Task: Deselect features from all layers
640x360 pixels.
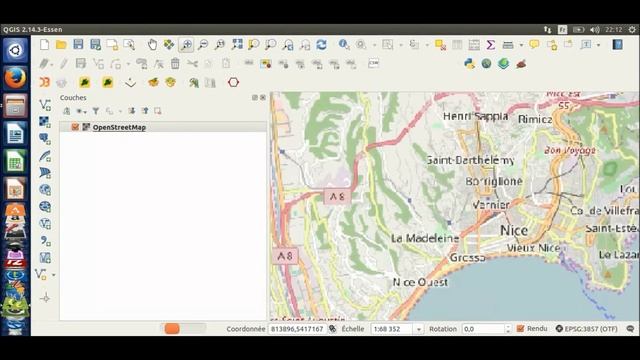Action: click(x=440, y=45)
